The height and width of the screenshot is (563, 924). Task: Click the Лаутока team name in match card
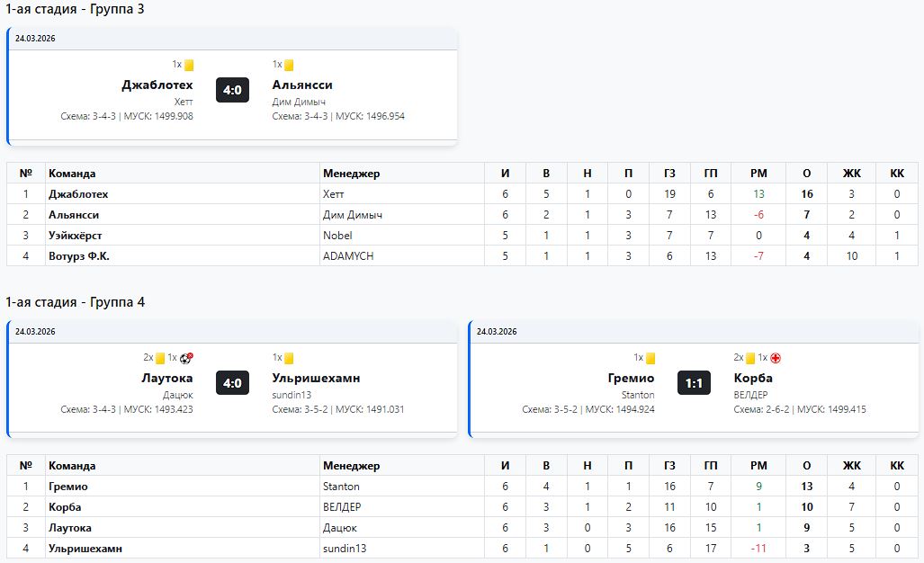pyautogui.click(x=166, y=378)
